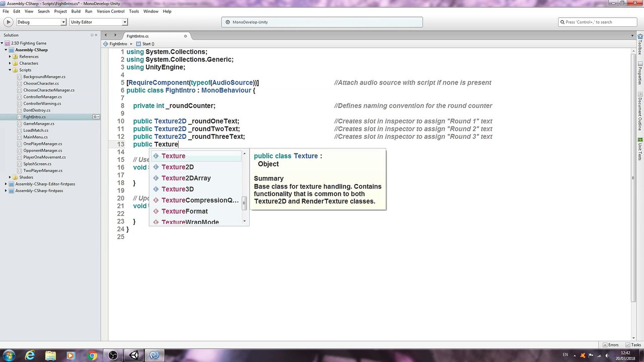Click the search box in the toolbar

tap(598, 22)
